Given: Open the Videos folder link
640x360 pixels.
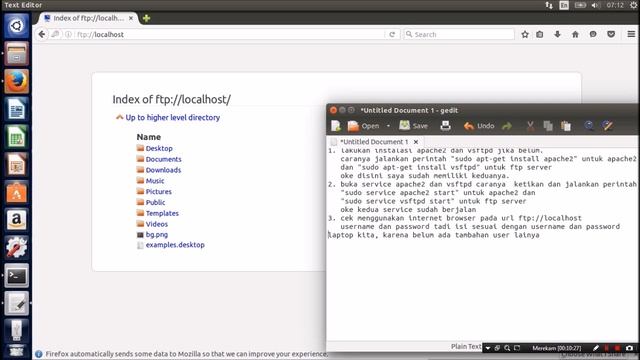Looking at the screenshot, I should (157, 224).
